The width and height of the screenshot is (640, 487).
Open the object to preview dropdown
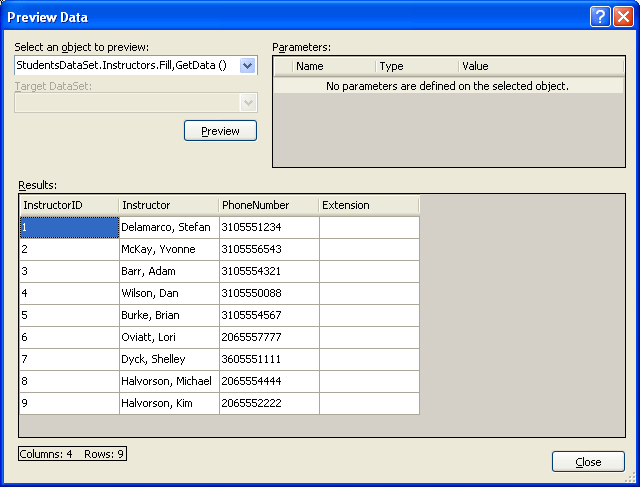pos(248,66)
